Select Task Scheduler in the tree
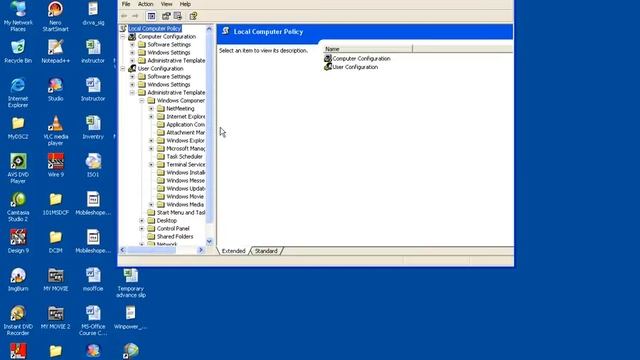 coord(184,156)
